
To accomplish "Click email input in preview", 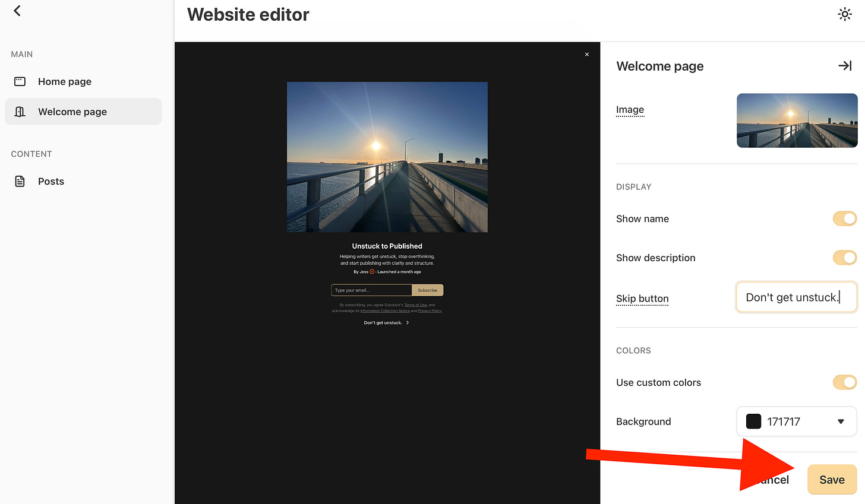I will (x=371, y=290).
